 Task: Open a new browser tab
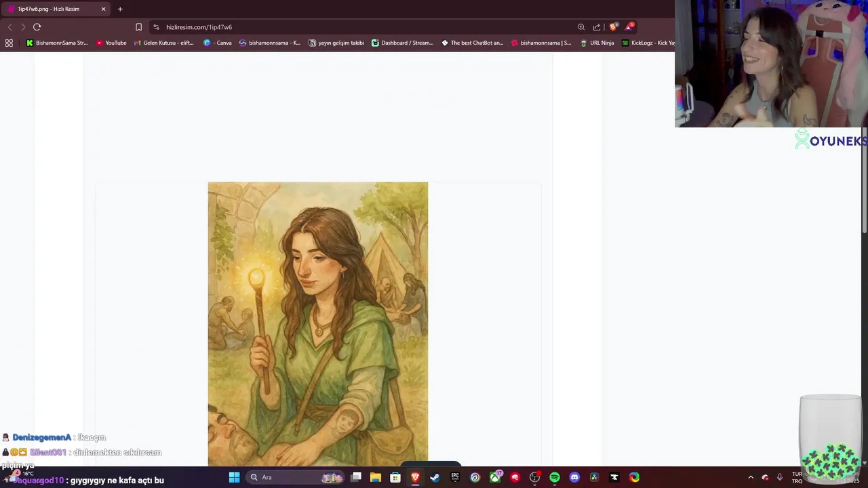tap(120, 9)
